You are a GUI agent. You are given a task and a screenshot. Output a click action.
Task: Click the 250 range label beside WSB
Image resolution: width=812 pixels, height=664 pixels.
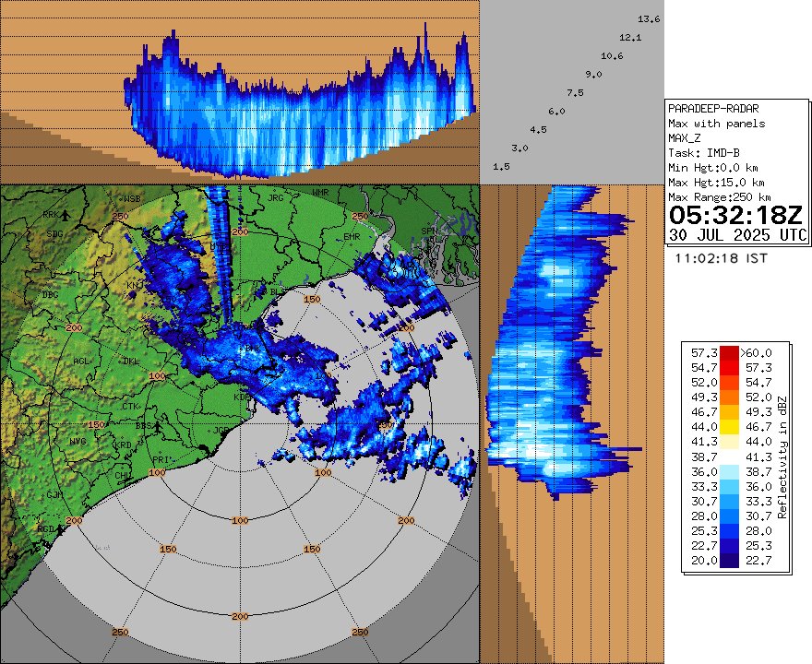coord(120,217)
